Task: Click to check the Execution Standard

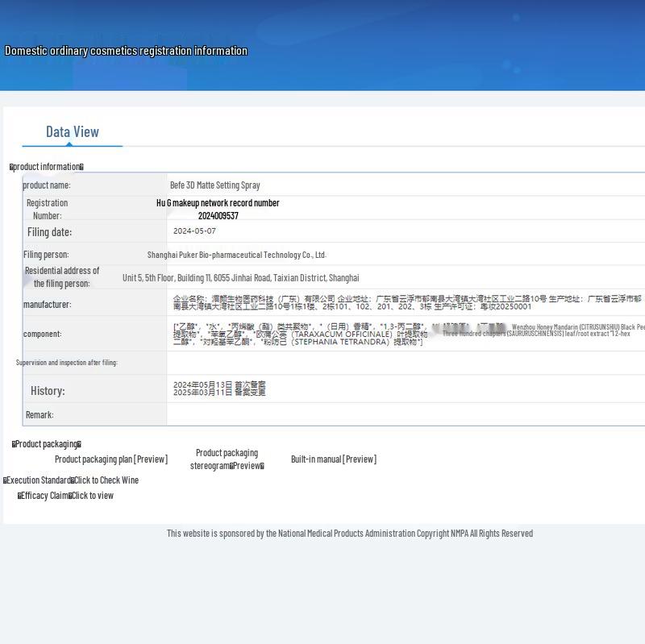Action: [106, 480]
